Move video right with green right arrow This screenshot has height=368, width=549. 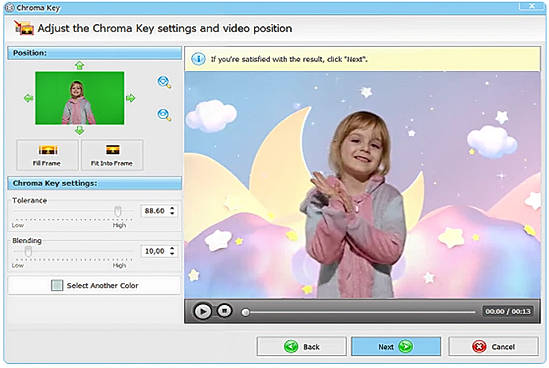(x=131, y=98)
